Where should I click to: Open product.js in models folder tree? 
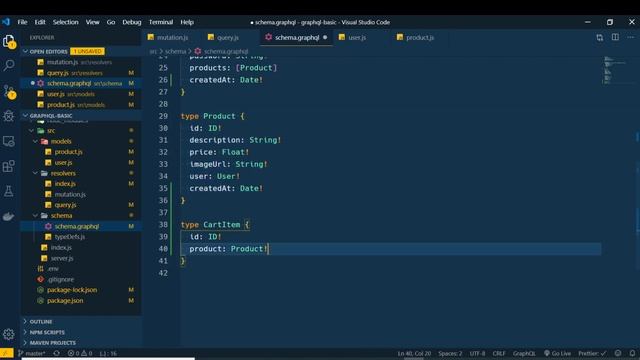pos(68,152)
